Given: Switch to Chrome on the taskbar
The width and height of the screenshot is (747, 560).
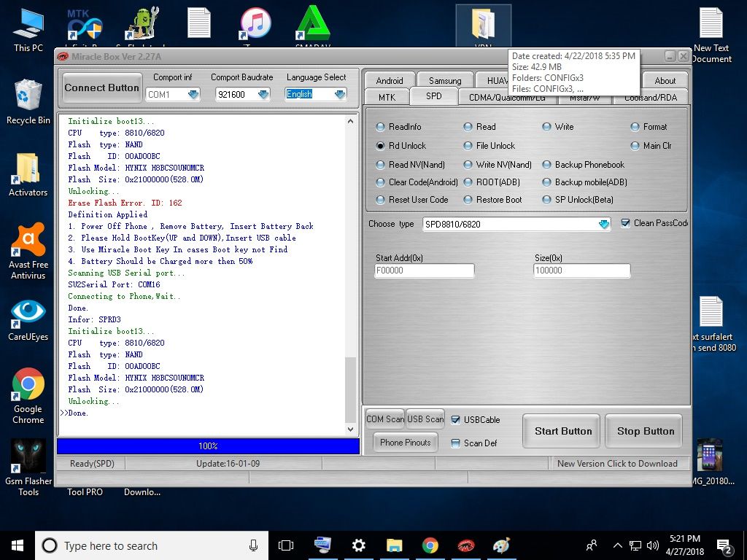Looking at the screenshot, I should [x=430, y=545].
